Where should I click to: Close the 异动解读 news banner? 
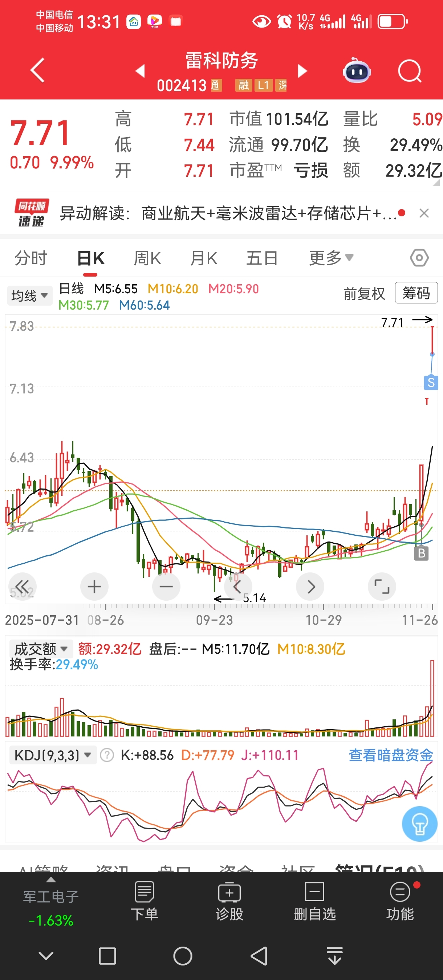point(424,213)
